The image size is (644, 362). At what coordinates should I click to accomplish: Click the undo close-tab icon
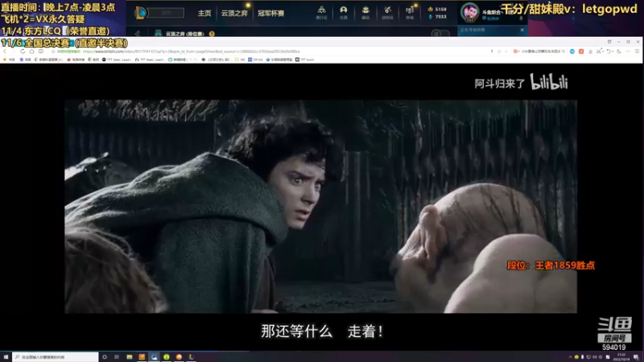point(609,51)
